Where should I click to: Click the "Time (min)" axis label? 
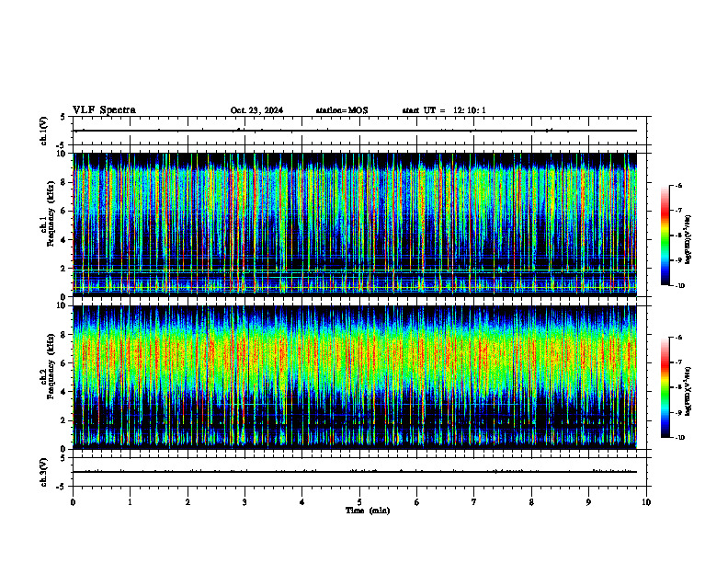point(368,511)
